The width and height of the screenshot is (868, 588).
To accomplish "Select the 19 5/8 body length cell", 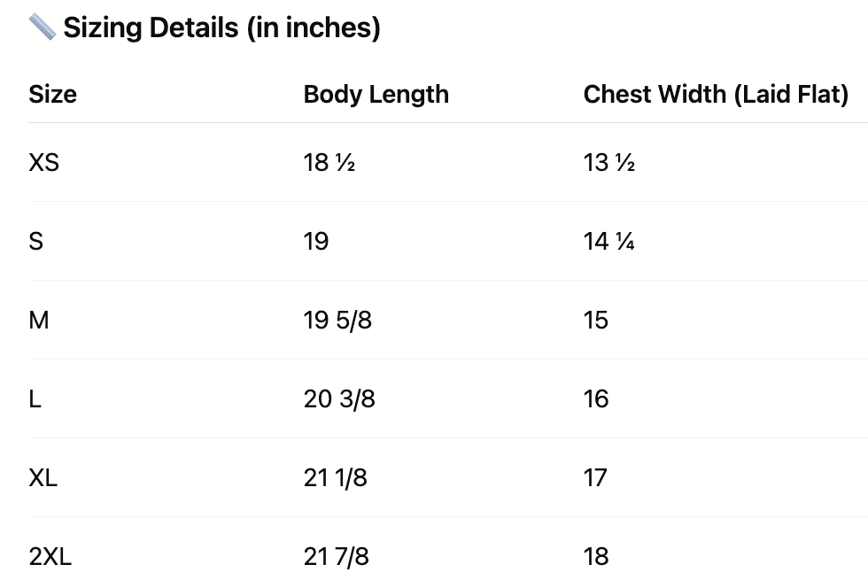I will 337,320.
